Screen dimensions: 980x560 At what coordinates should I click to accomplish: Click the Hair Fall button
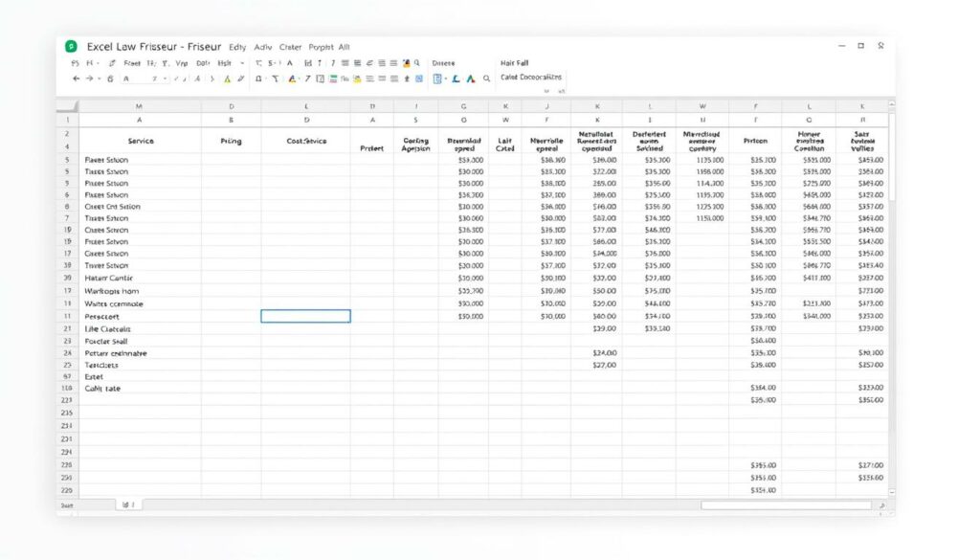pyautogui.click(x=514, y=63)
